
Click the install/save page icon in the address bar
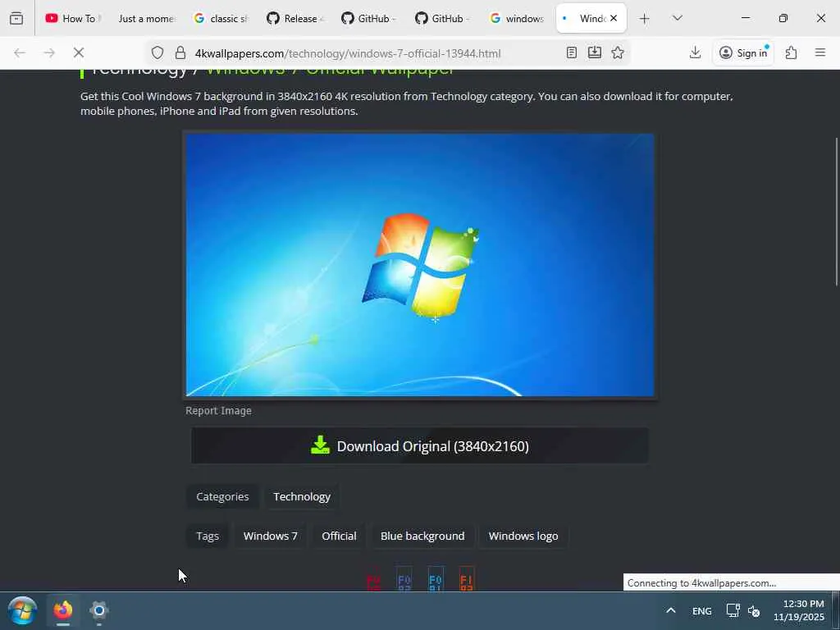[595, 52]
